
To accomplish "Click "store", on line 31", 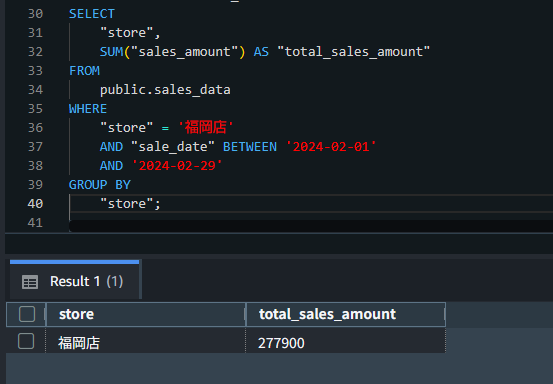I will (x=130, y=33).
